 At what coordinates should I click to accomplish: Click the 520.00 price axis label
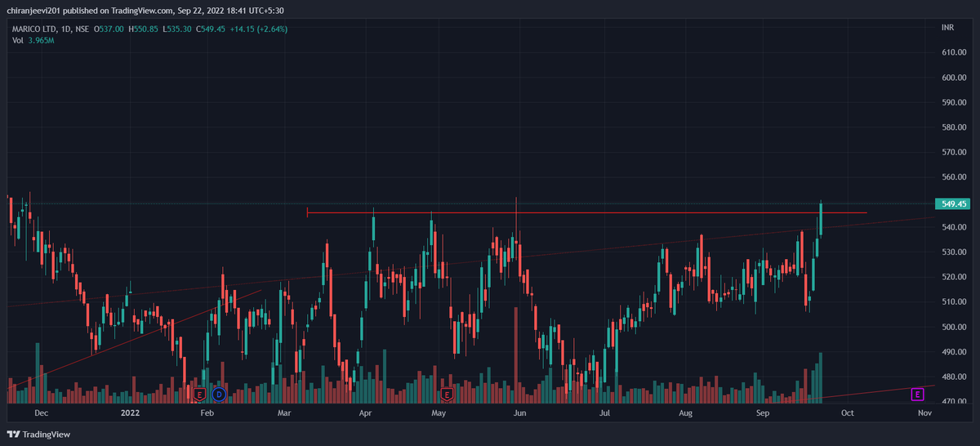click(x=954, y=277)
